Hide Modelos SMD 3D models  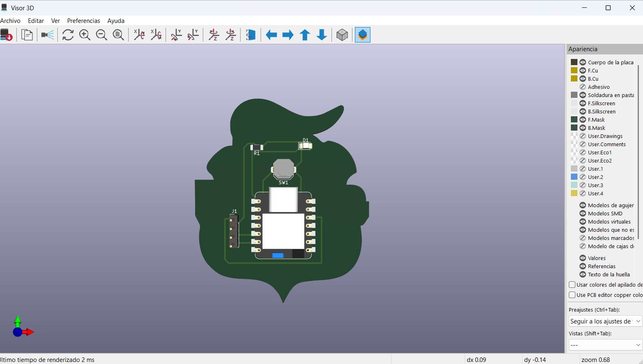click(x=583, y=213)
